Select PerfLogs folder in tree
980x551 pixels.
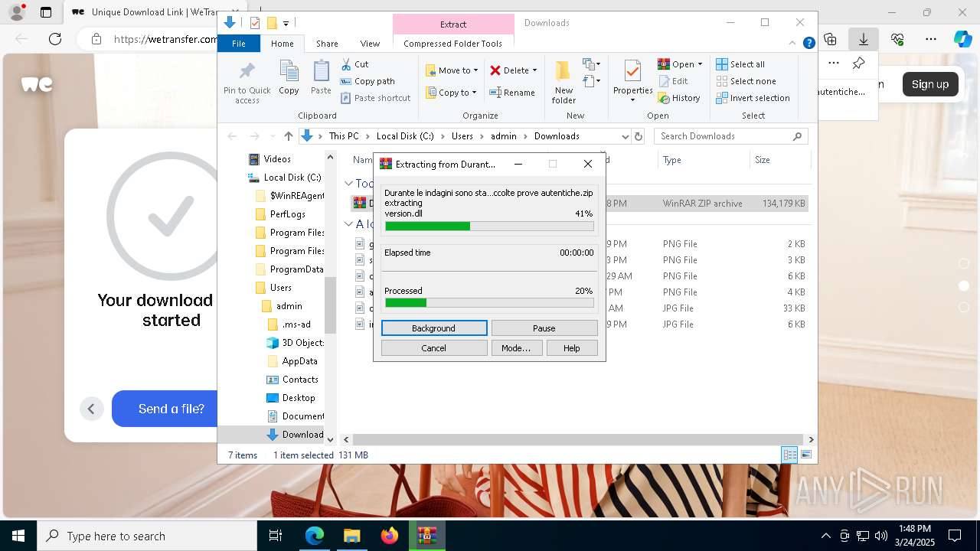(280, 214)
